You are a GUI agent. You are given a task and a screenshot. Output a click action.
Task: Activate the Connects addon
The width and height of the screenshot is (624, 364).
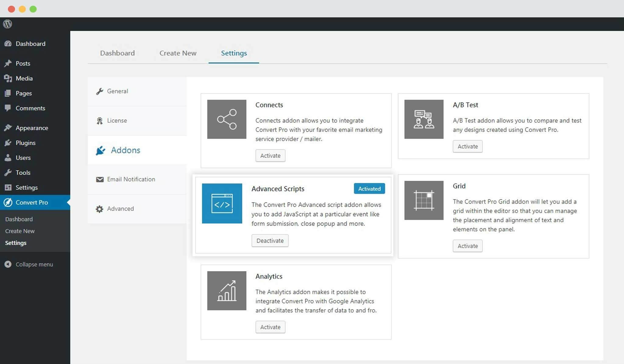coord(270,156)
